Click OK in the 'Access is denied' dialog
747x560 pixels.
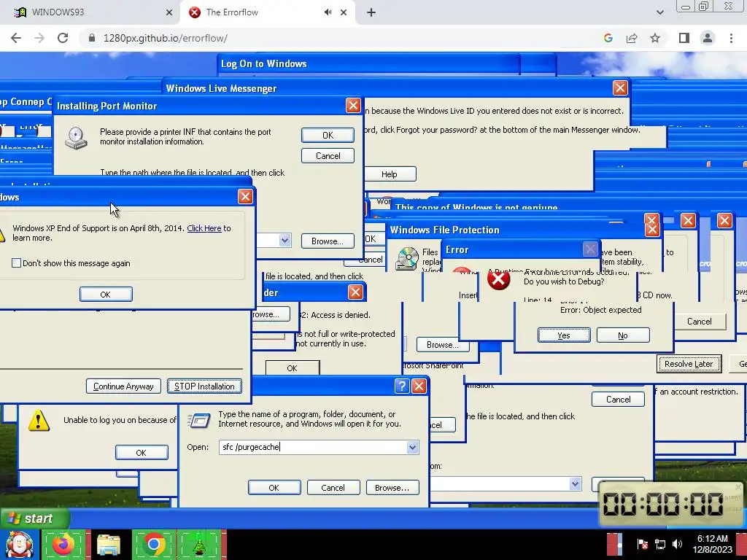pos(292,368)
